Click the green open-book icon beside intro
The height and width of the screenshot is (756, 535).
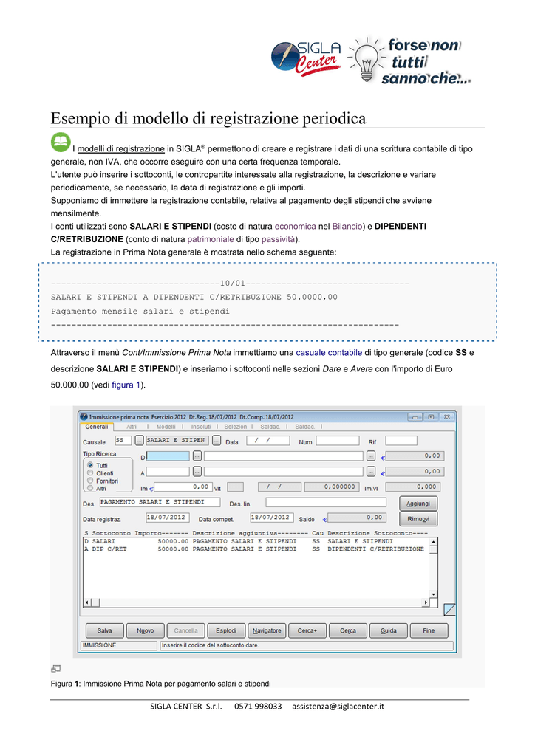[61, 142]
